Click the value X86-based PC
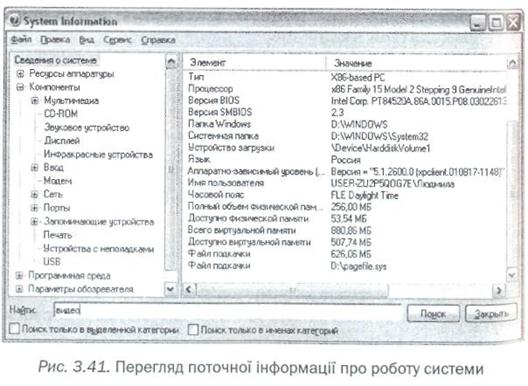Screen dimensions: 528x386 [358, 77]
